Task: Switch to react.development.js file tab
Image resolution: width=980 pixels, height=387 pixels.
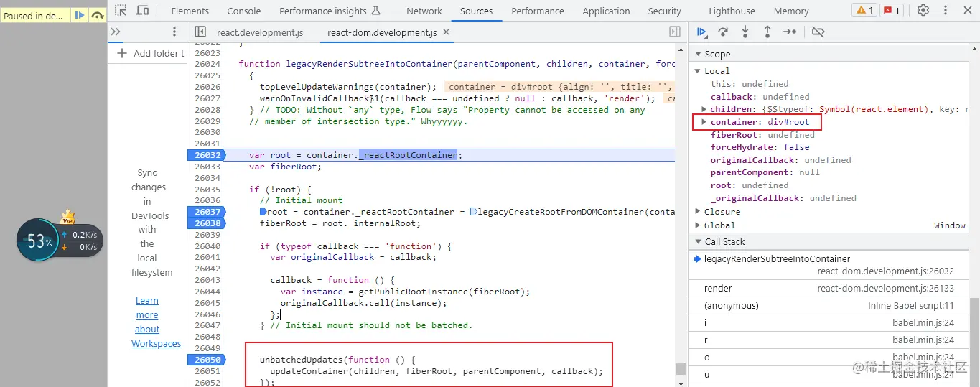Action: pyautogui.click(x=260, y=32)
